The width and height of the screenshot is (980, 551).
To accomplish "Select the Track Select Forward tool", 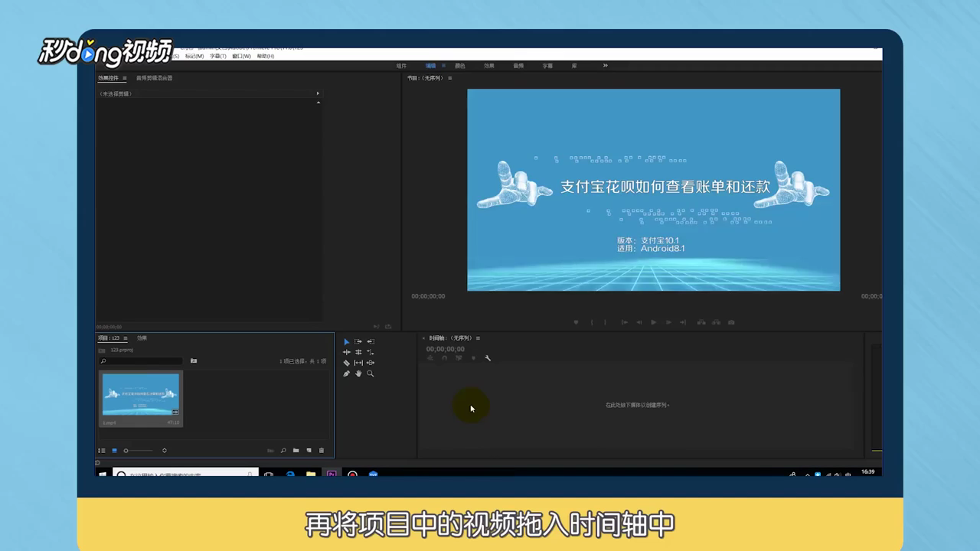I will (358, 341).
